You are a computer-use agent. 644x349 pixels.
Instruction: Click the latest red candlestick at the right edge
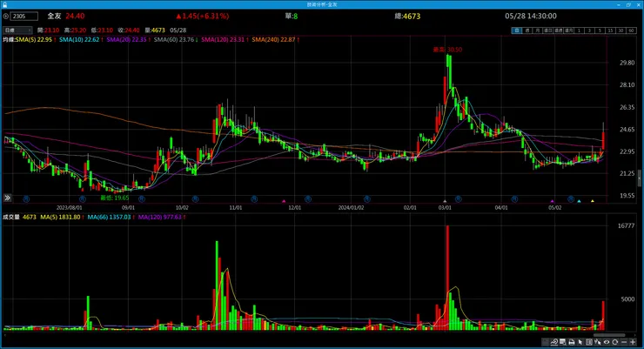(x=603, y=140)
